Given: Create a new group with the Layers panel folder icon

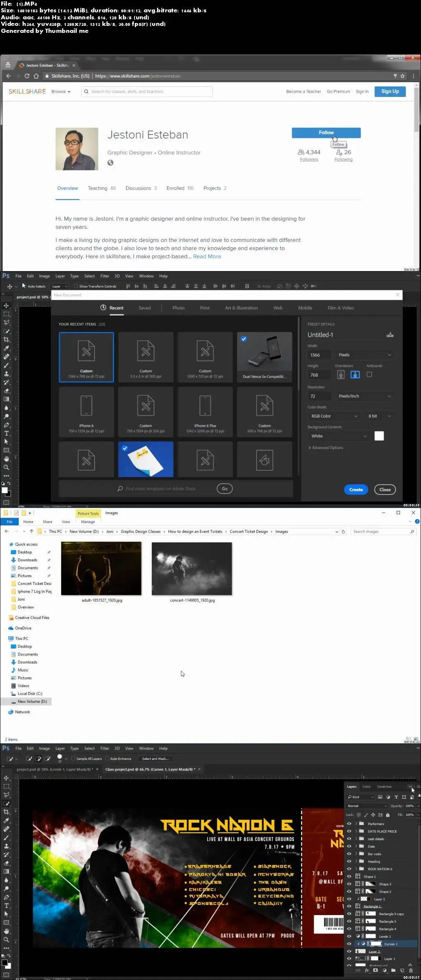Looking at the screenshot, I should 393,971.
